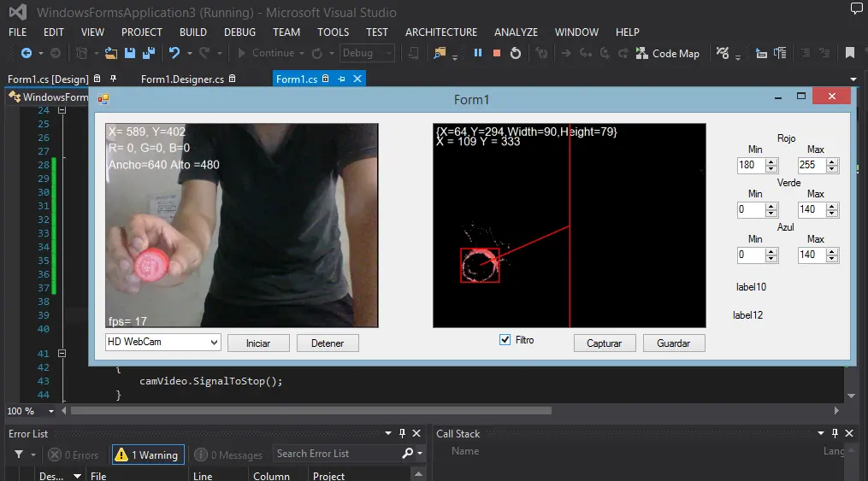This screenshot has height=481, width=868.
Task: Click the Guardar button
Action: click(674, 343)
